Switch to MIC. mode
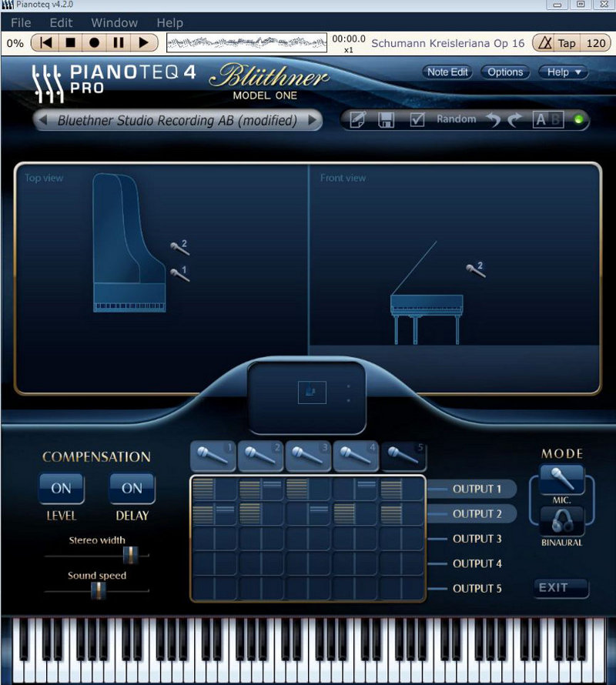 (561, 479)
